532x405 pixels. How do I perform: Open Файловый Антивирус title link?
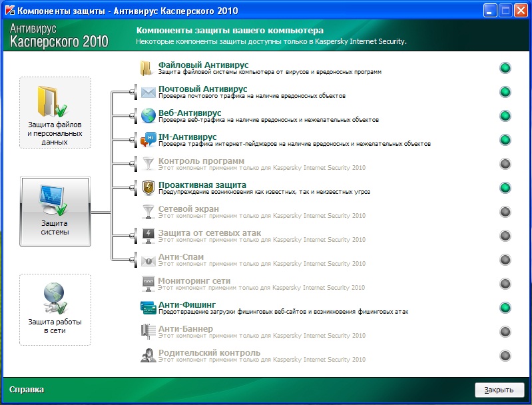coord(203,65)
